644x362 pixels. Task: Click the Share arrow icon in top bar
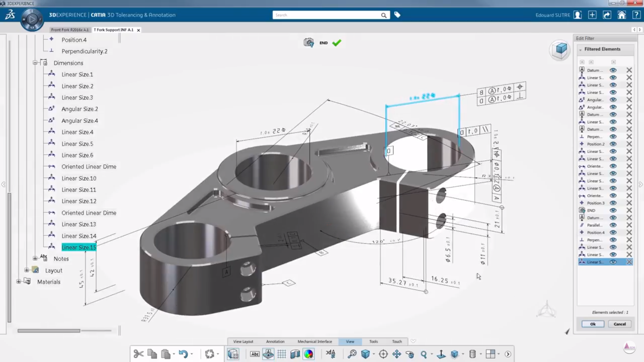point(607,15)
